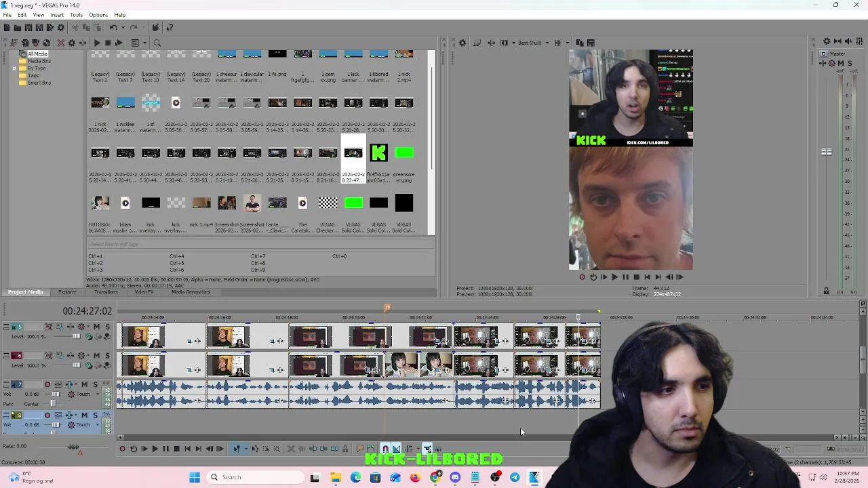Click the Save project icon
This screenshot has height=488, width=868.
point(28,27)
